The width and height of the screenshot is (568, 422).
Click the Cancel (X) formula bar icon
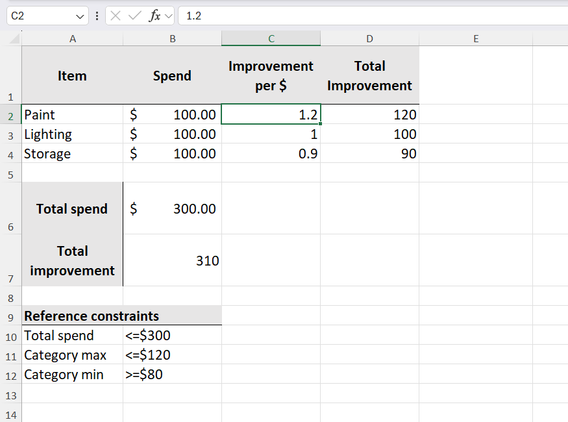115,16
